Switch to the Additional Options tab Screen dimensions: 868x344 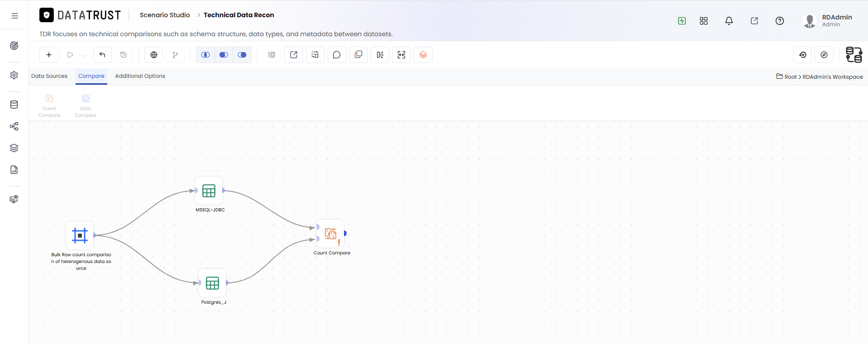tap(140, 76)
